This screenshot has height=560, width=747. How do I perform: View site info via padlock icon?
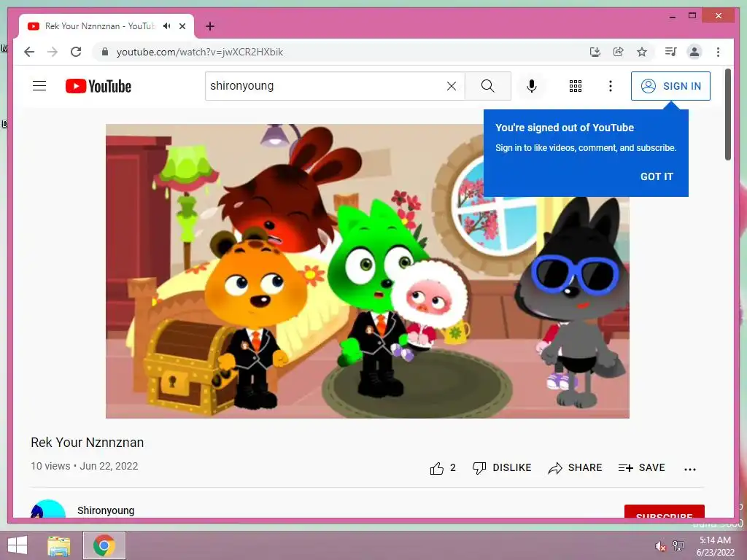tap(105, 52)
